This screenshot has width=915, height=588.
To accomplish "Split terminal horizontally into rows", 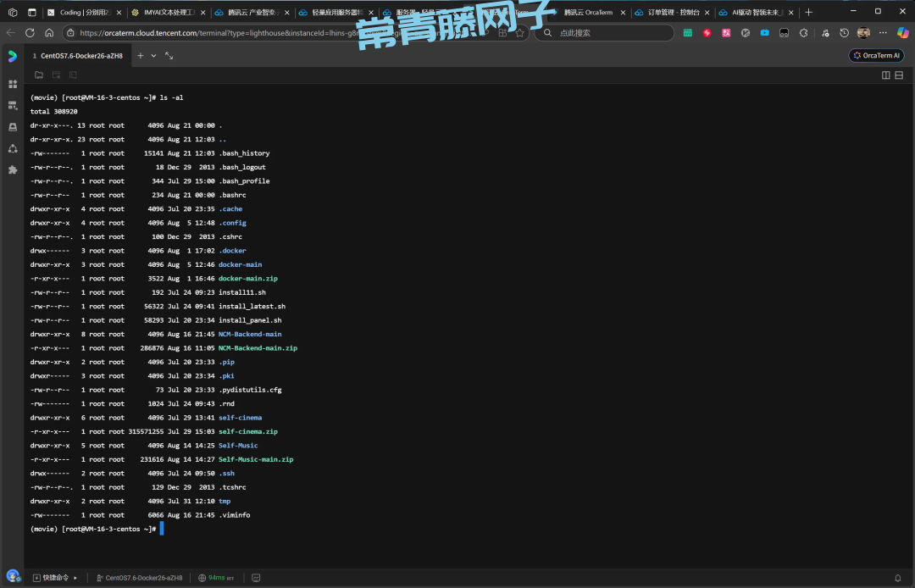I will tap(900, 75).
